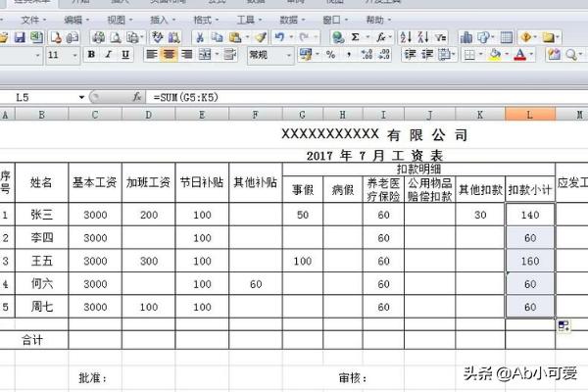Open the borders dropdown arrow
588x392 pixels.
pyautogui.click(x=480, y=55)
